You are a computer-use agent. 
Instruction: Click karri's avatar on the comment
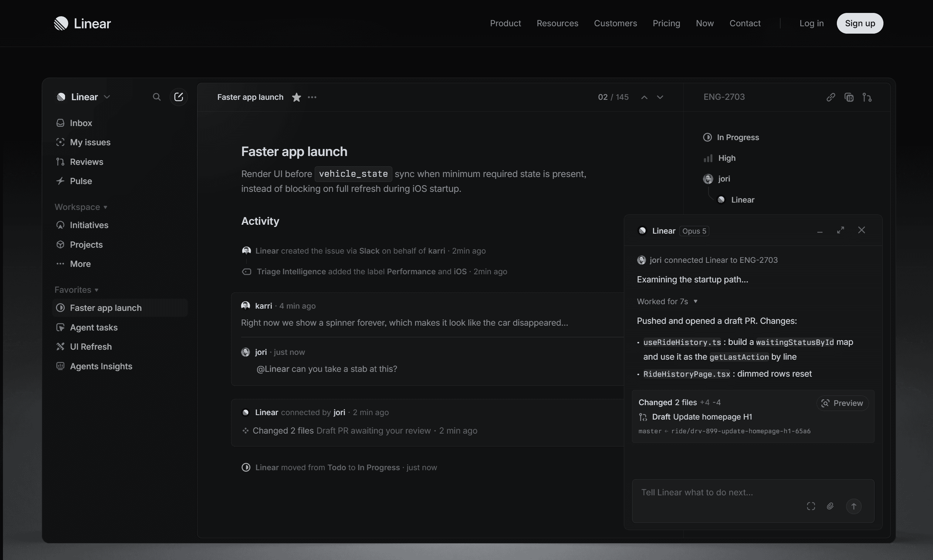246,306
